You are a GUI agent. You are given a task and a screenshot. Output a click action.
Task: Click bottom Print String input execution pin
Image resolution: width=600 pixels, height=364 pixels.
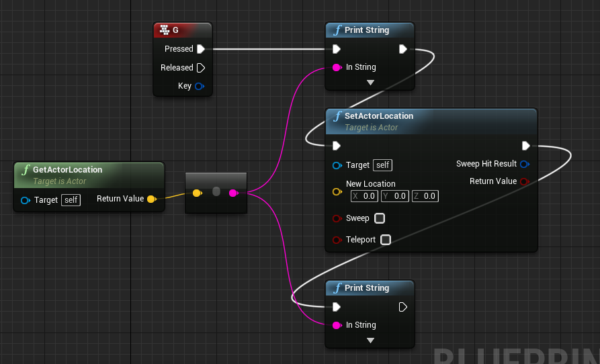[x=337, y=307]
